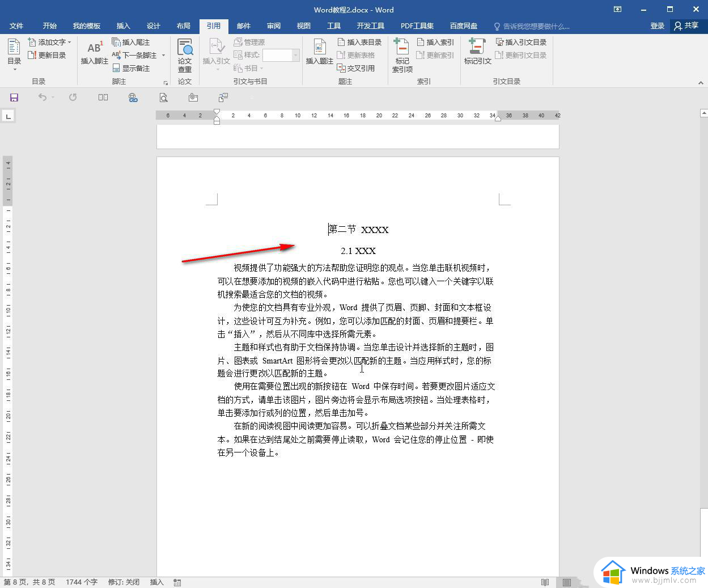The width and height of the screenshot is (708, 588).
Task: Switch to the 开始 tab
Action: point(50,26)
